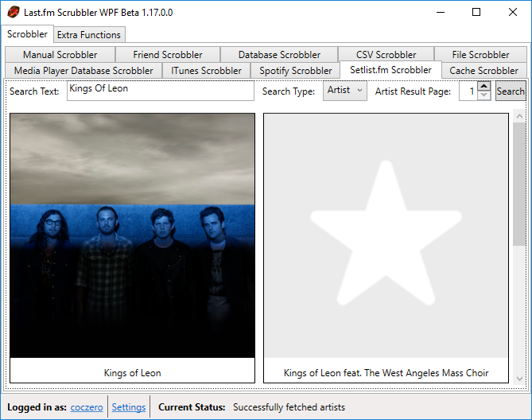Increase the artist result page number

483,86
